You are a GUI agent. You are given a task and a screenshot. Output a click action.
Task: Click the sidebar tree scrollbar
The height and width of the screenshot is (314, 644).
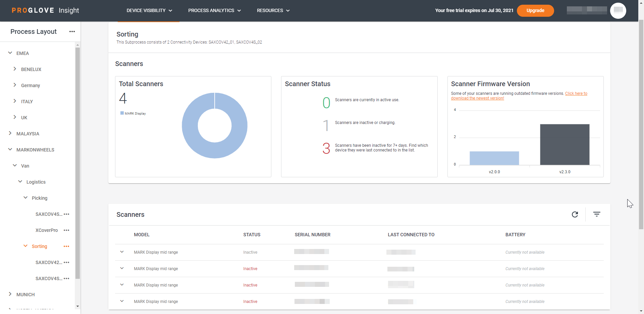pos(77,163)
